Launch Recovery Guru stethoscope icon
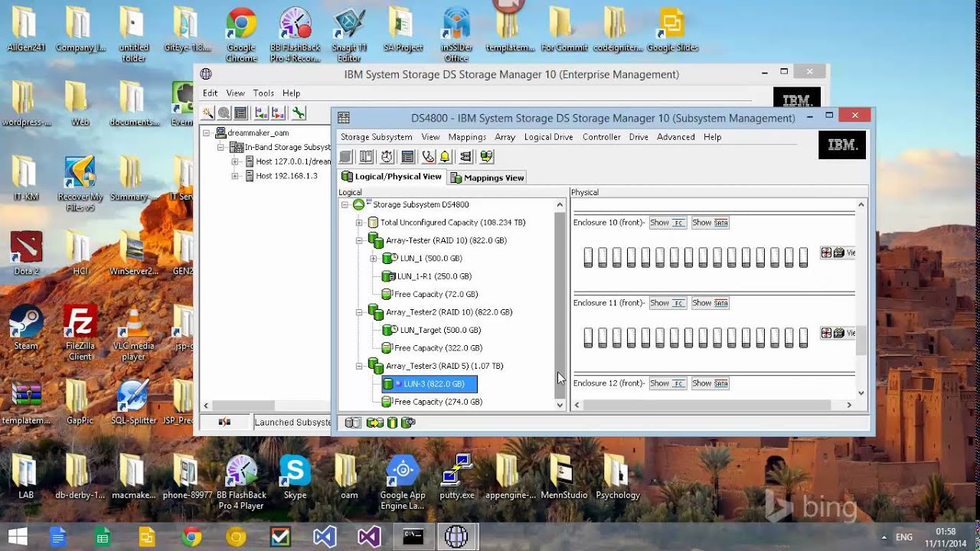The height and width of the screenshot is (551, 980). click(427, 157)
